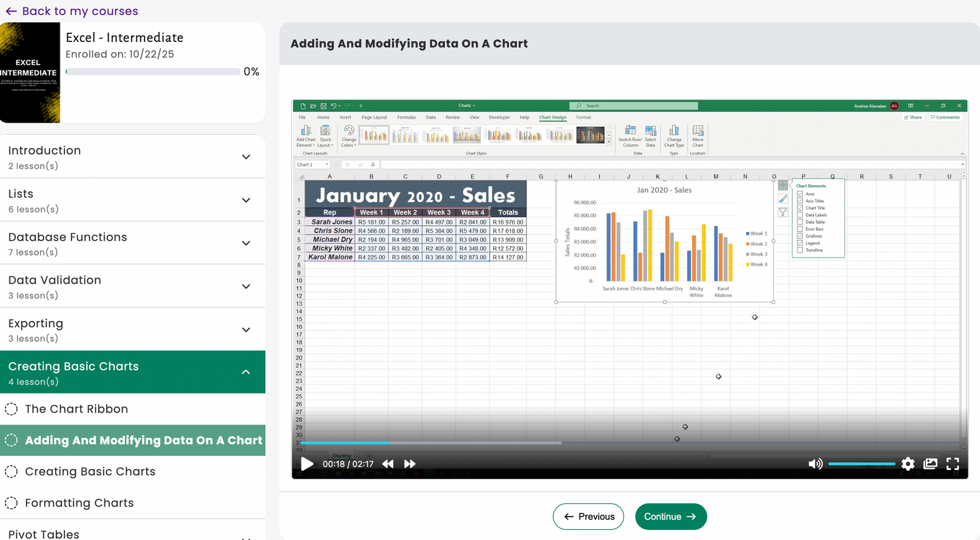This screenshot has height=540, width=980.
Task: Switch to the Chart Design ribbon tab
Action: (x=552, y=117)
